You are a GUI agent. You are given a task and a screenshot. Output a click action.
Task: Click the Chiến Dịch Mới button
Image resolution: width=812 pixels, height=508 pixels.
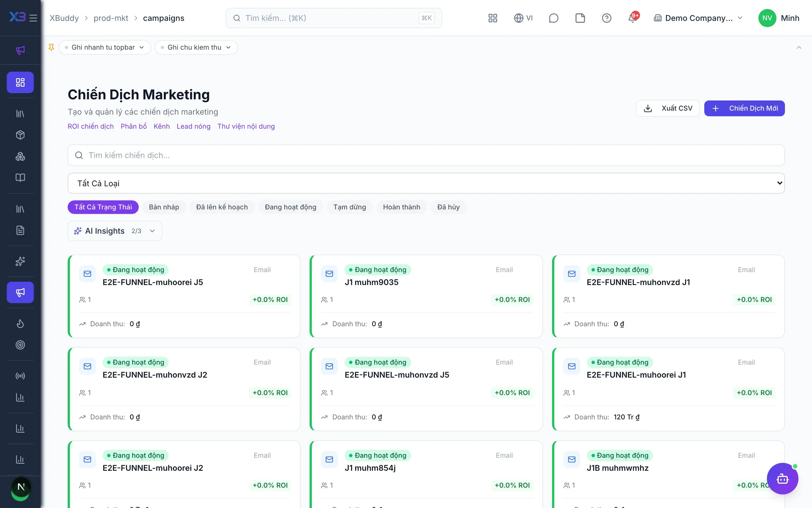pyautogui.click(x=744, y=108)
